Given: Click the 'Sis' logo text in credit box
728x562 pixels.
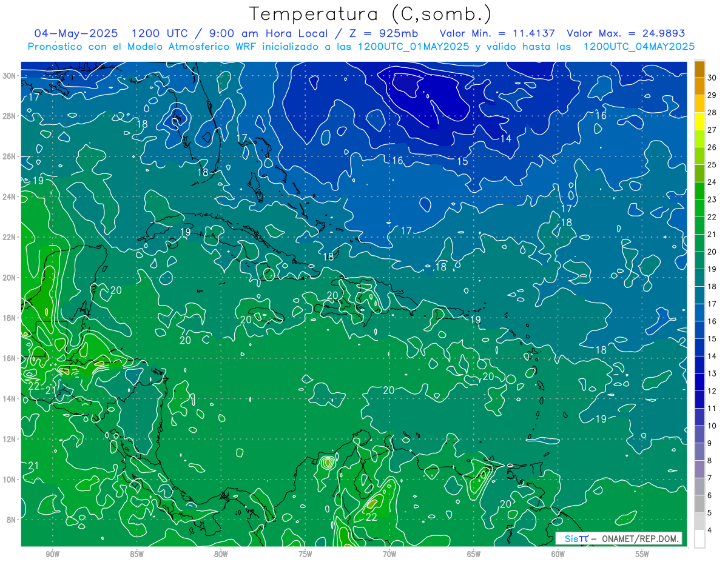Looking at the screenshot, I should (x=571, y=538).
